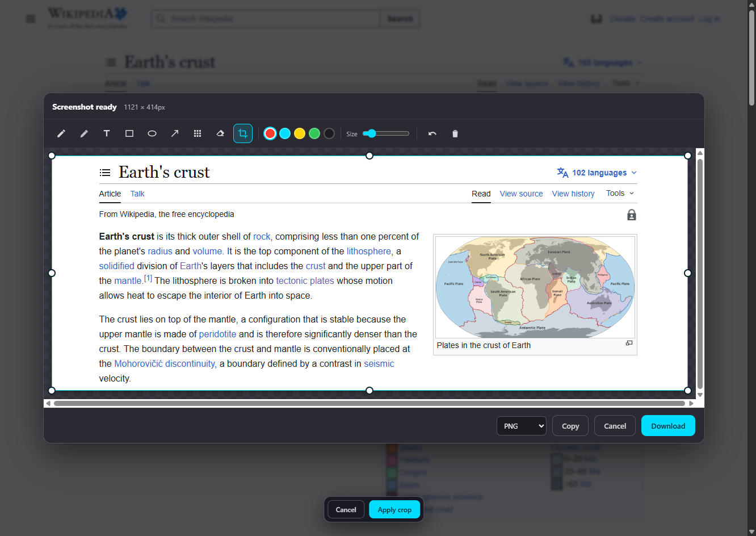Viewport: 756px width, 536px height.
Task: Expand 102 languages dropdown in preview
Action: coord(597,173)
